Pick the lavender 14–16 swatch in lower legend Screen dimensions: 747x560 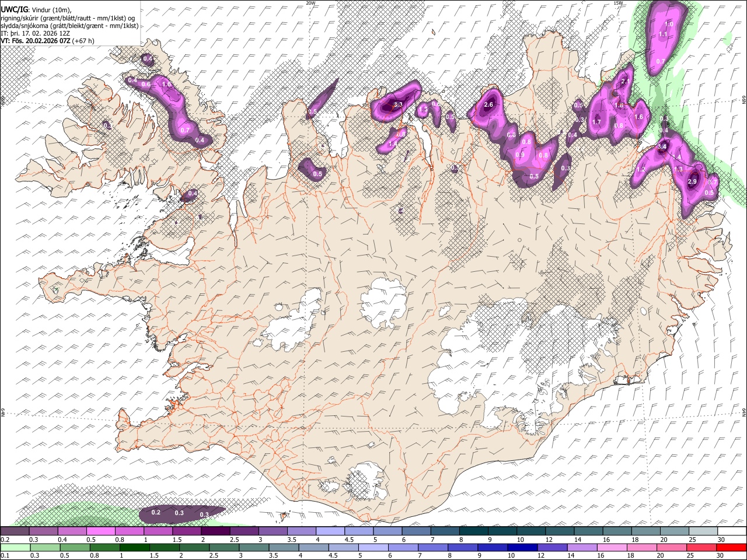[582, 548]
